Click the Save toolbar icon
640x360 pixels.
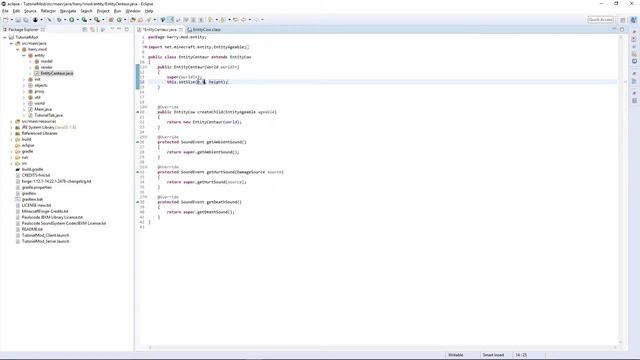(18, 20)
